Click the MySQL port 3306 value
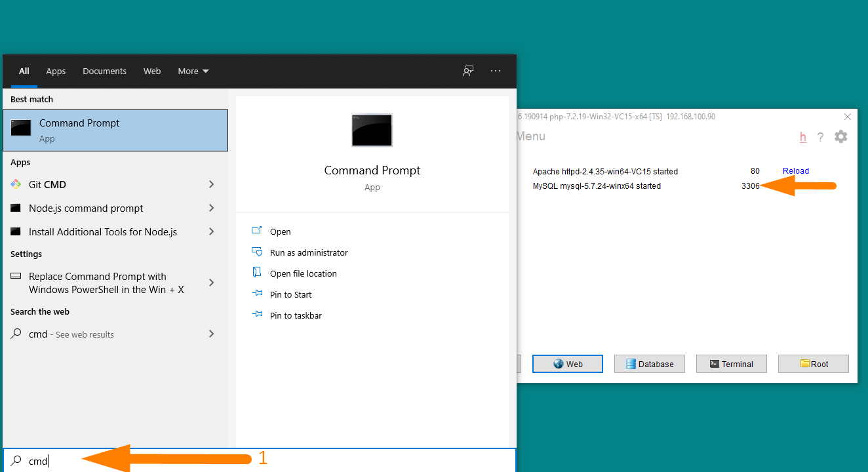Screen dimensions: 868x472 point(751,186)
